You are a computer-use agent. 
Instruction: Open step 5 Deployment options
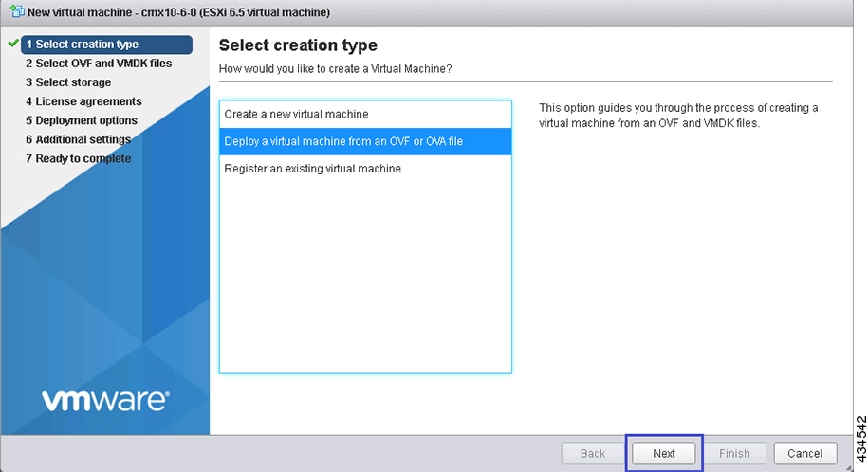[82, 120]
